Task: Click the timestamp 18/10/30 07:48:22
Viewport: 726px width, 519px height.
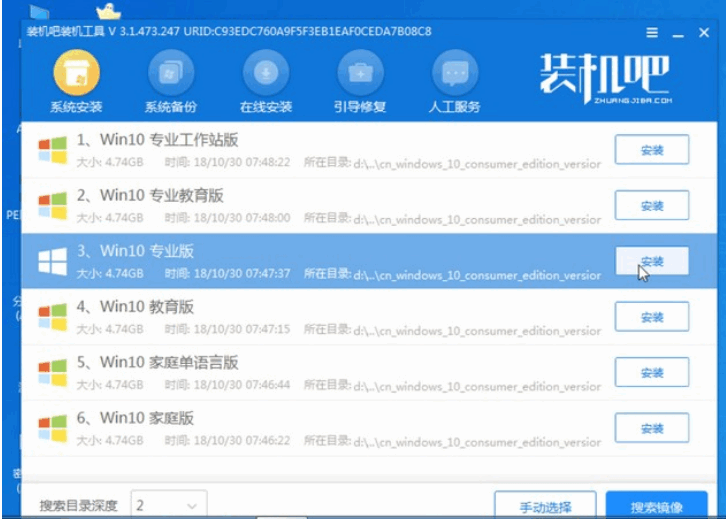Action: click(x=242, y=162)
